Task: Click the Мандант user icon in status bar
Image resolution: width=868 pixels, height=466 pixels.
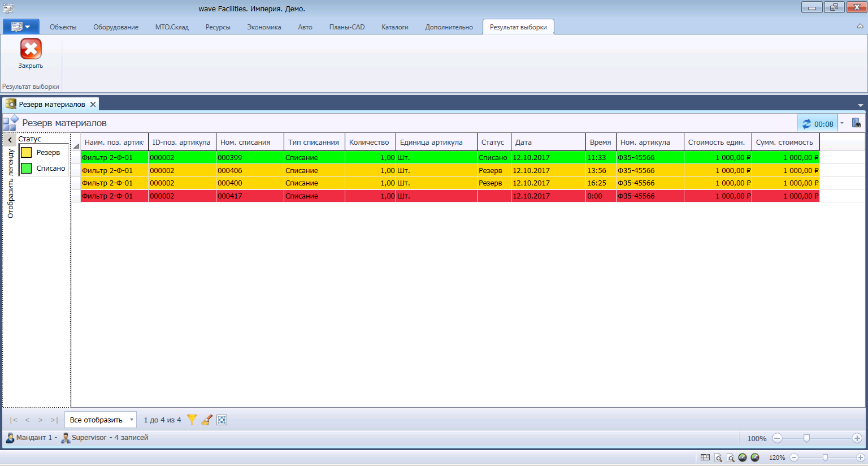Action: click(10, 438)
